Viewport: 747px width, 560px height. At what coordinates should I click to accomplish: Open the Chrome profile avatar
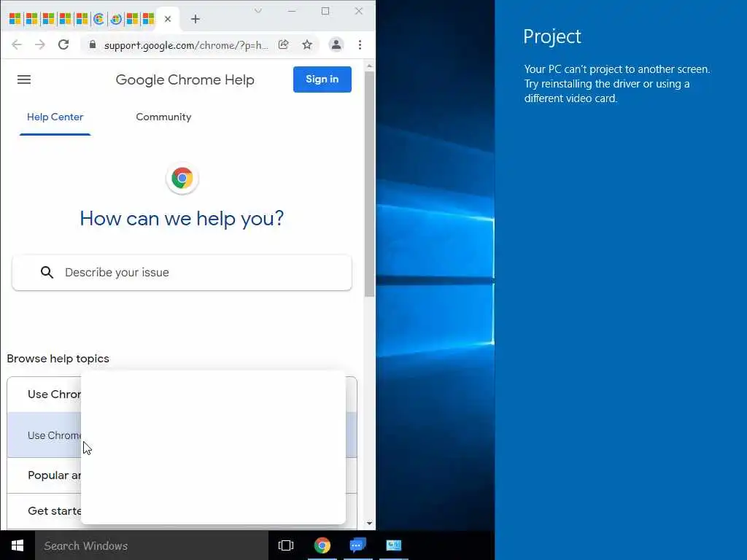point(336,44)
